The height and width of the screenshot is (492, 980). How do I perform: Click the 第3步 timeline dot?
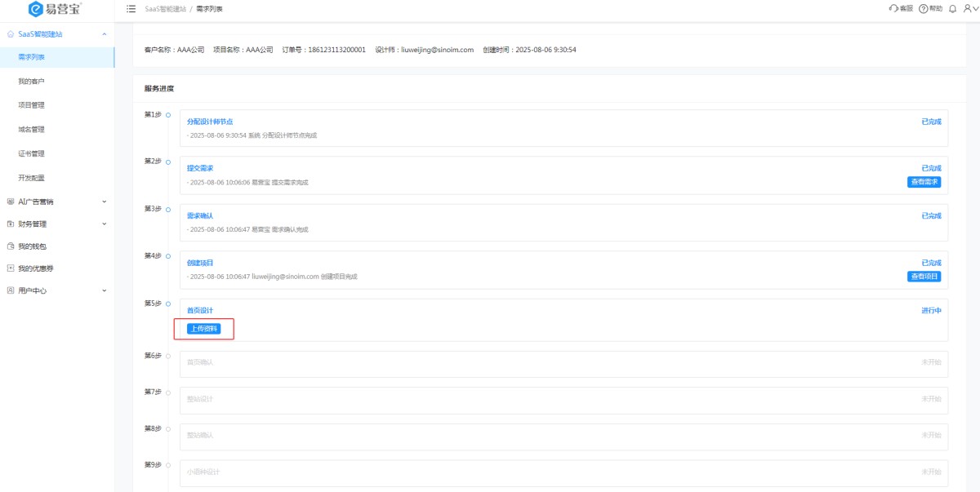[168, 209]
